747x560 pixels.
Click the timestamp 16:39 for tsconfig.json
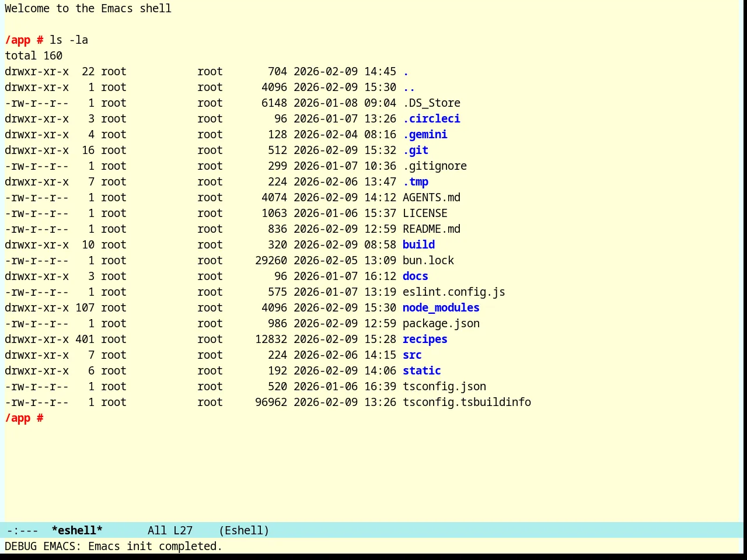tap(380, 387)
